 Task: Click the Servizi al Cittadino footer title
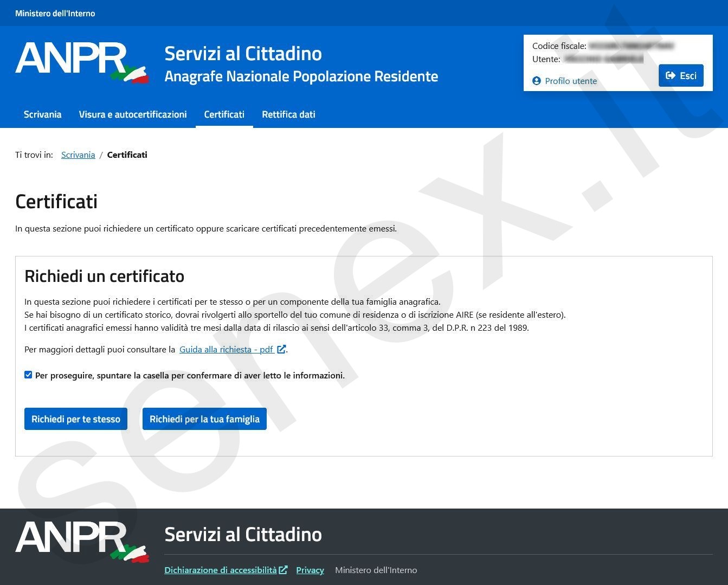(243, 534)
